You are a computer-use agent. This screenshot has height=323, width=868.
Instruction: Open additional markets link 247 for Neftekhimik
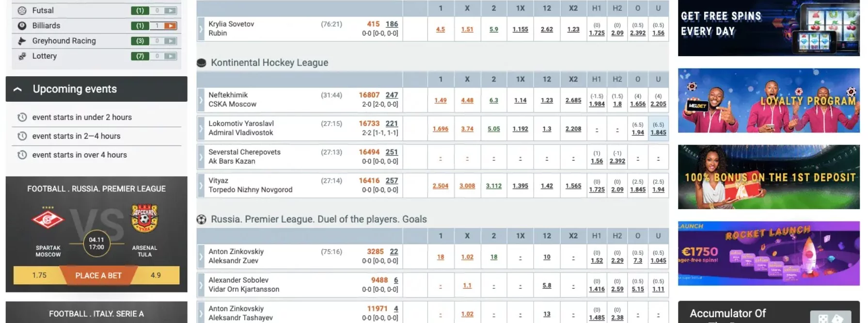click(x=392, y=95)
